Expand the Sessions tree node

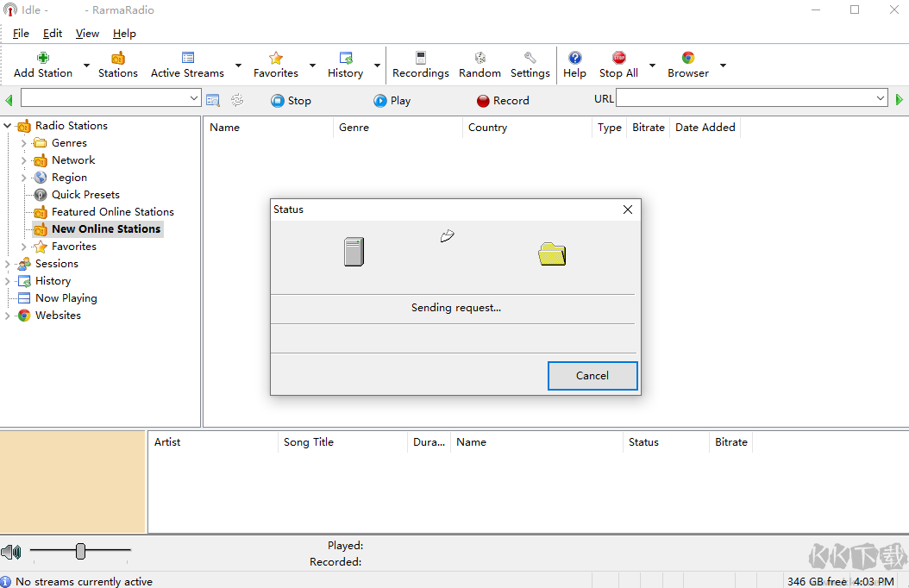[8, 264]
